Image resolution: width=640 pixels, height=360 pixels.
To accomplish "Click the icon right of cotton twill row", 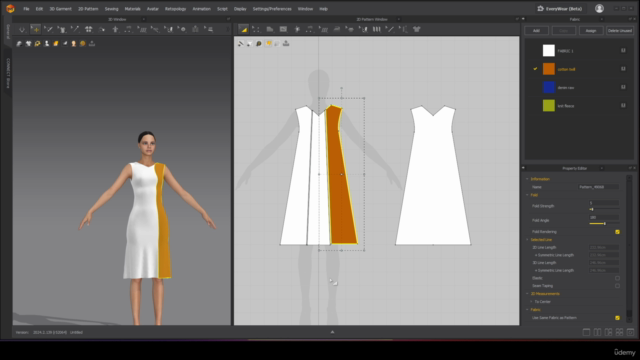I will click(623, 69).
